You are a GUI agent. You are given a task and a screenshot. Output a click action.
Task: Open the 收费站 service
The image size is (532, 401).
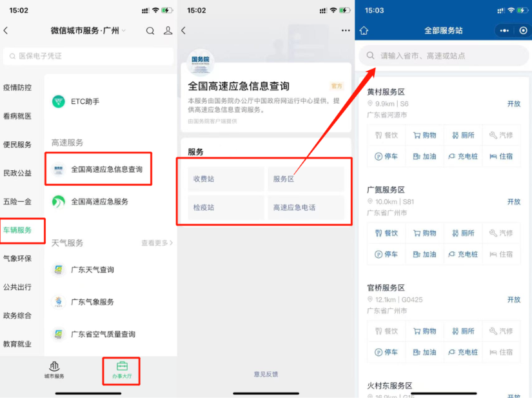pos(226,179)
